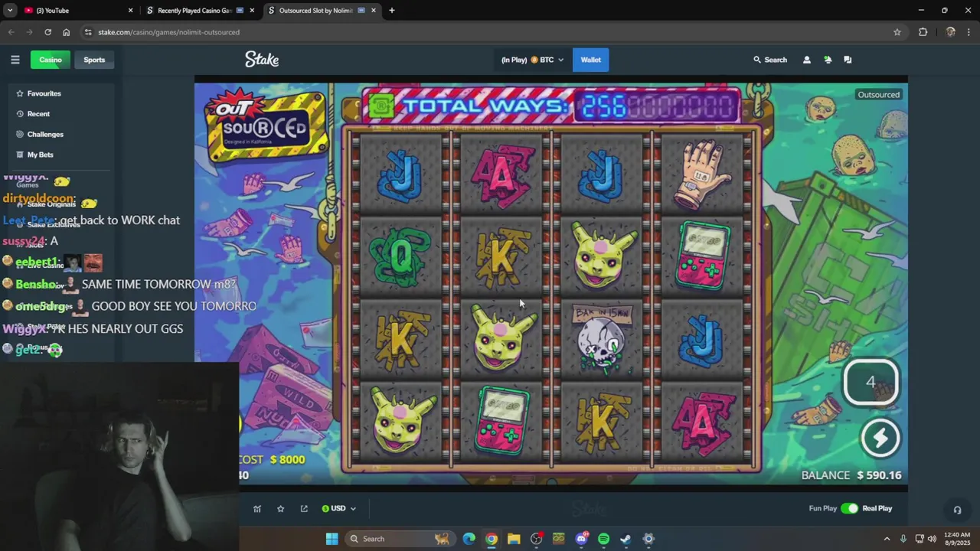Add the game to favourites with the star icon
The width and height of the screenshot is (980, 551).
pyautogui.click(x=281, y=509)
